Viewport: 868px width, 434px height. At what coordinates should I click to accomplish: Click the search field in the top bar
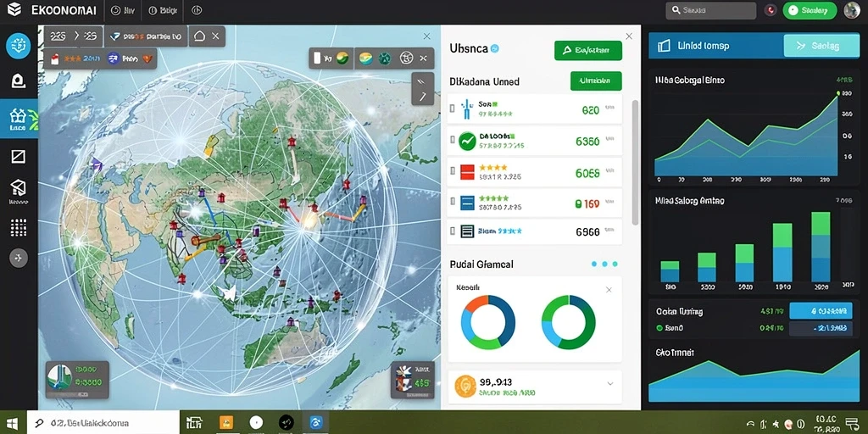point(711,10)
